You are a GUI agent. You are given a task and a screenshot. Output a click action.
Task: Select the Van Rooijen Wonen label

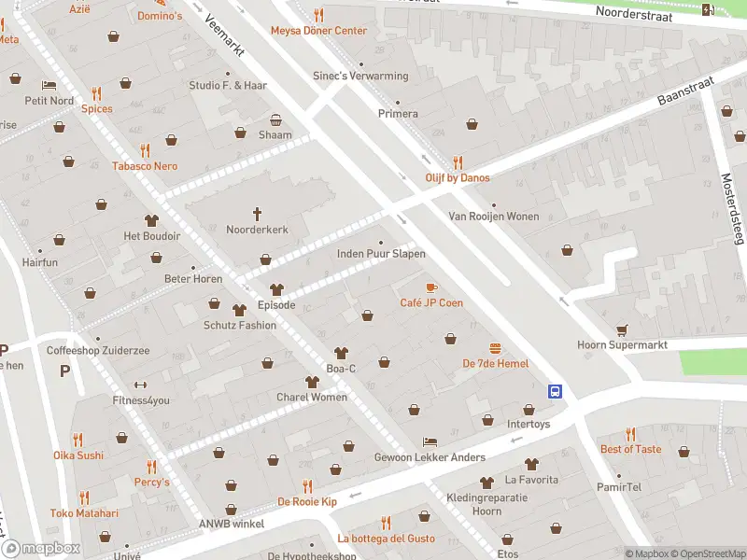494,217
